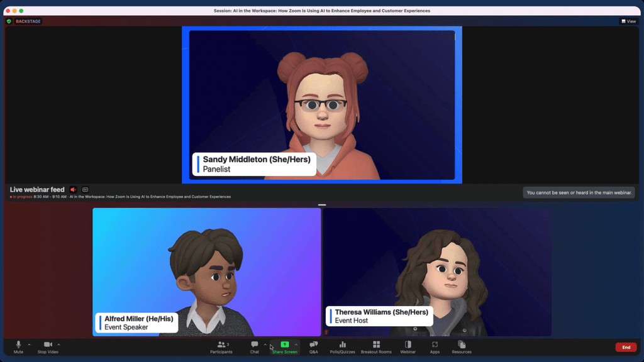
Task: Click Sandy Middleton name tag
Action: pyautogui.click(x=254, y=164)
